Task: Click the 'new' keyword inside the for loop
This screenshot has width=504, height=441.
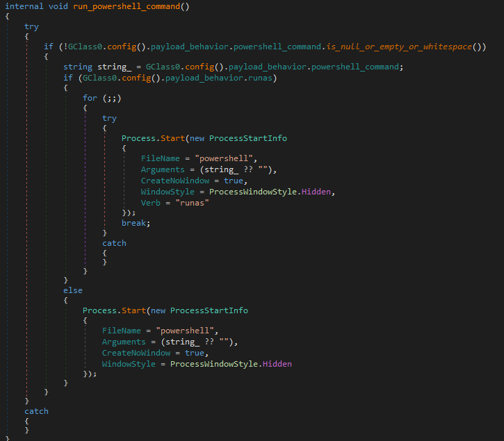Action: click(x=197, y=138)
